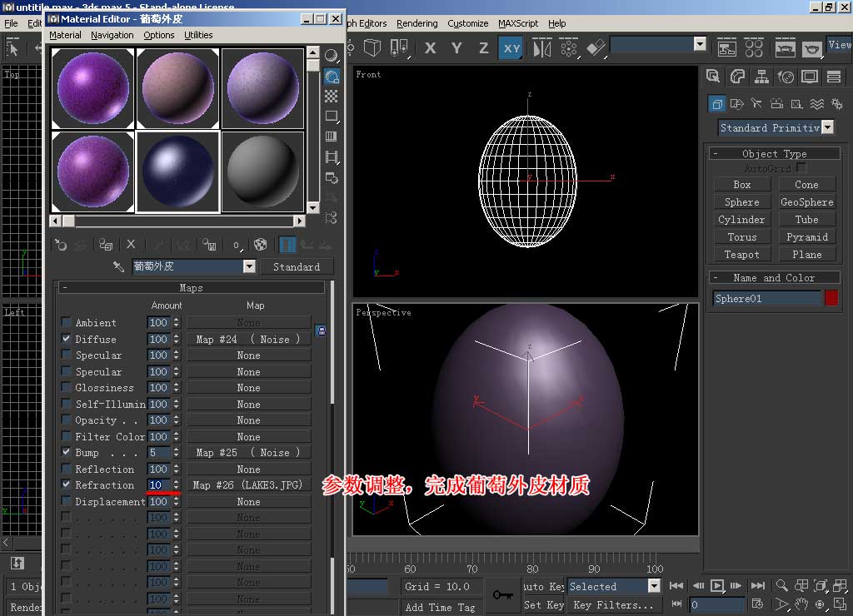Click the Diffuse Map #24 Noise button
This screenshot has width=853, height=616.
click(248, 340)
